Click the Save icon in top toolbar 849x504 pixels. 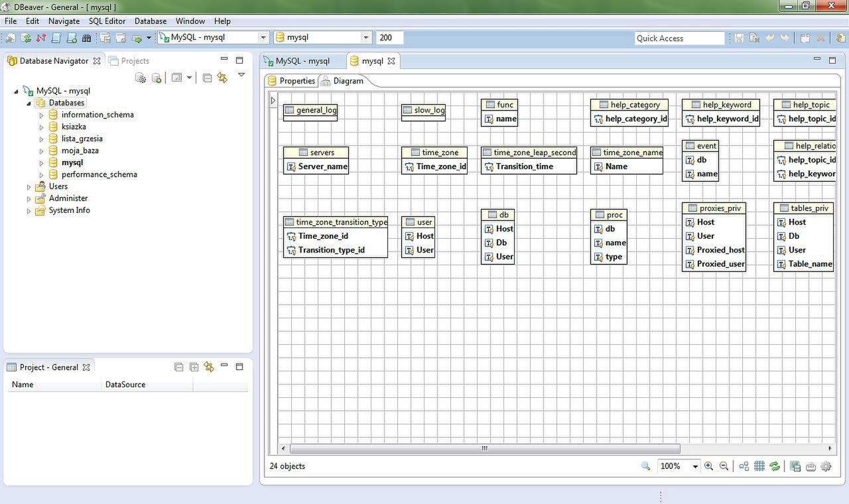(739, 38)
